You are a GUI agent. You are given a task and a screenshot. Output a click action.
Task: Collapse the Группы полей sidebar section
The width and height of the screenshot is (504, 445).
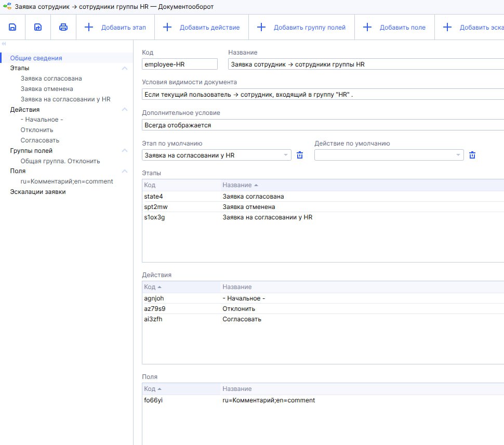pyautogui.click(x=124, y=151)
